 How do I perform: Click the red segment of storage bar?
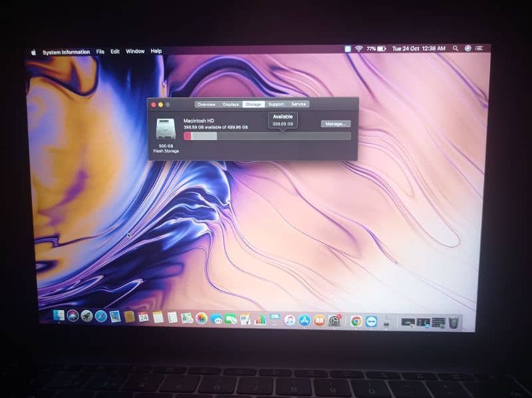tap(188, 136)
